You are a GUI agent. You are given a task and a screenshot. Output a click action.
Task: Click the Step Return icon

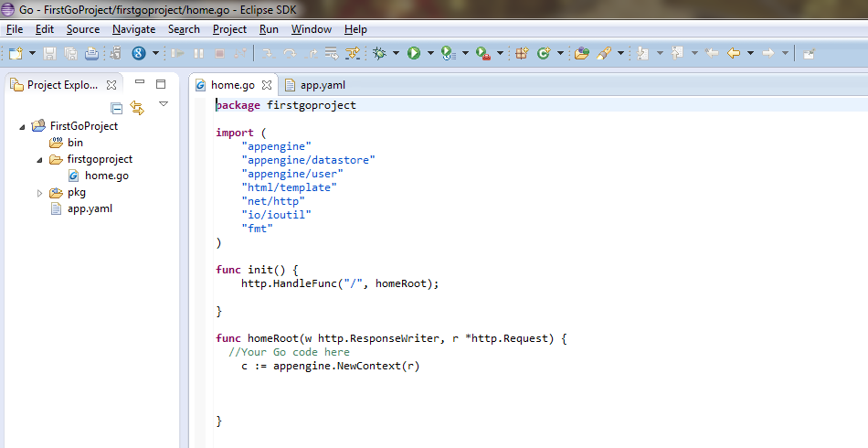pyautogui.click(x=312, y=53)
